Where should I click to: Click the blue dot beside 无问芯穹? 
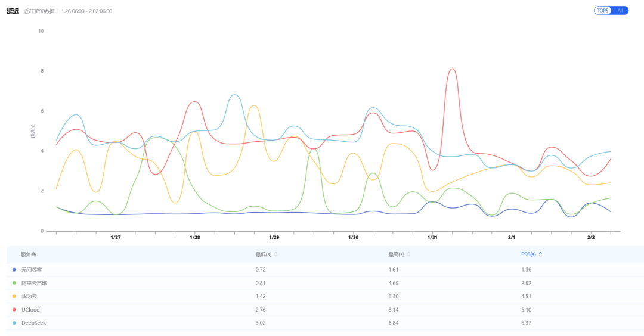[14, 270]
